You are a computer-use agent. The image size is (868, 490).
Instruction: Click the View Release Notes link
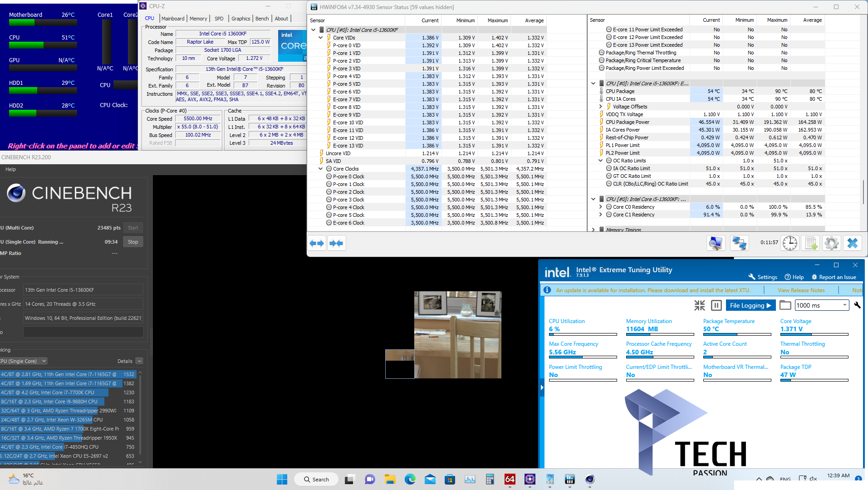point(801,290)
